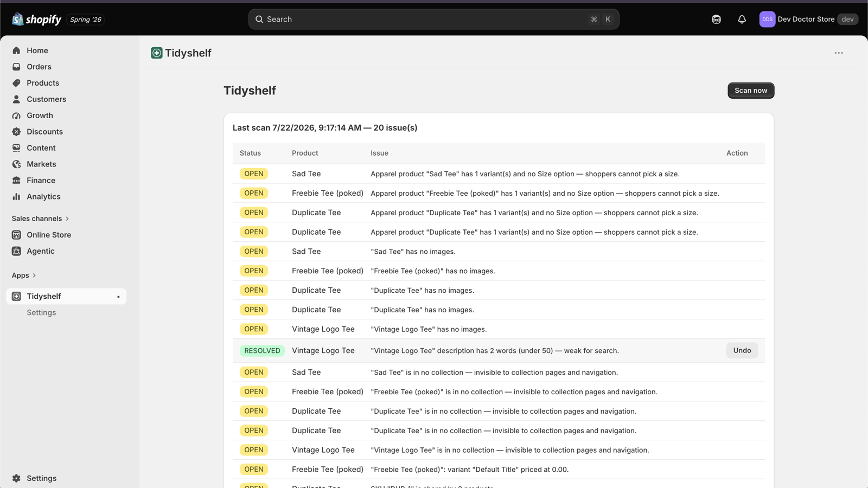Click the Issue column header

(379, 153)
